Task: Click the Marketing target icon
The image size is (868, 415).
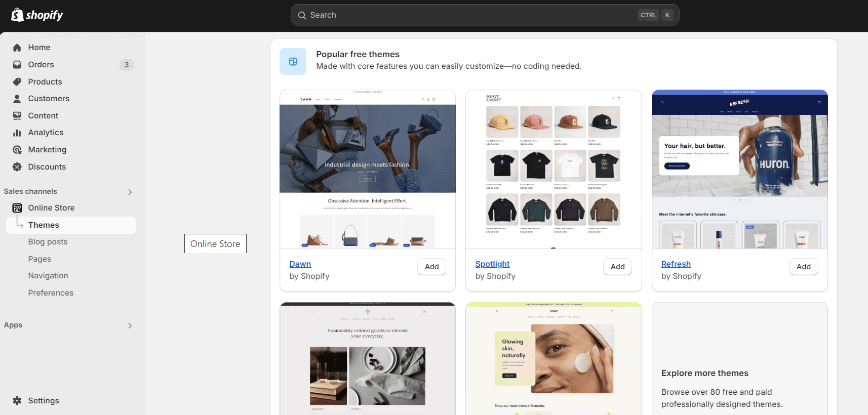Action: coord(17,150)
